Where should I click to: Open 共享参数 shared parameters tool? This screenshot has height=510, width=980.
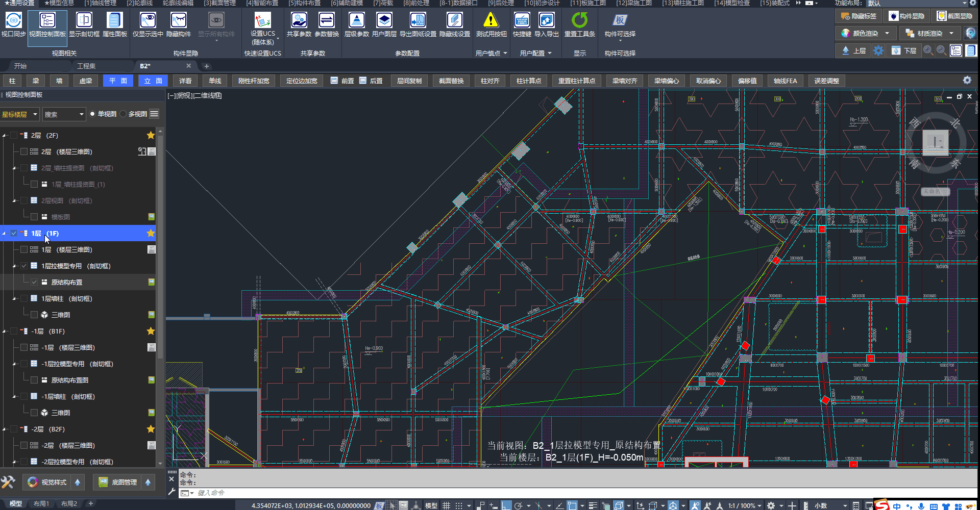(x=299, y=20)
